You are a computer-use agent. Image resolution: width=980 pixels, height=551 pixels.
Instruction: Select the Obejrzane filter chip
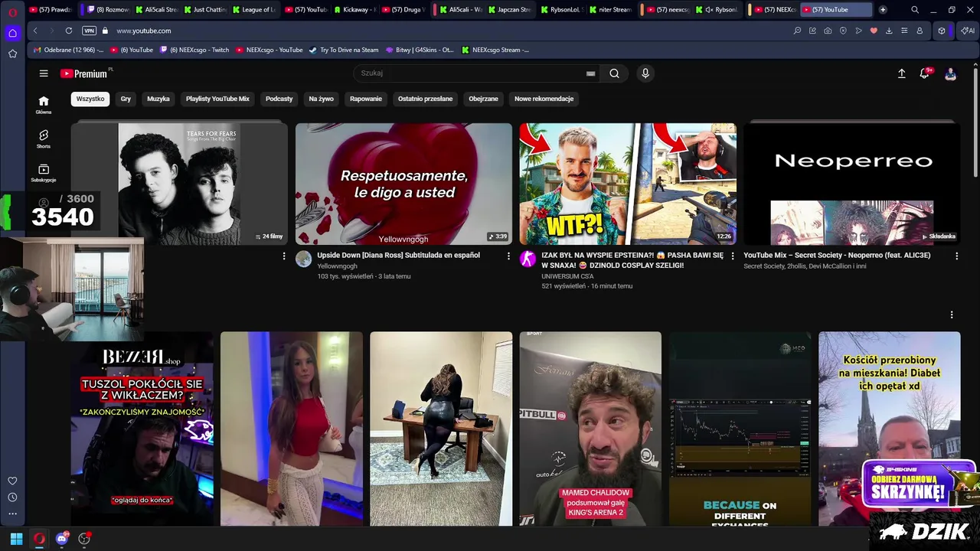pyautogui.click(x=483, y=99)
